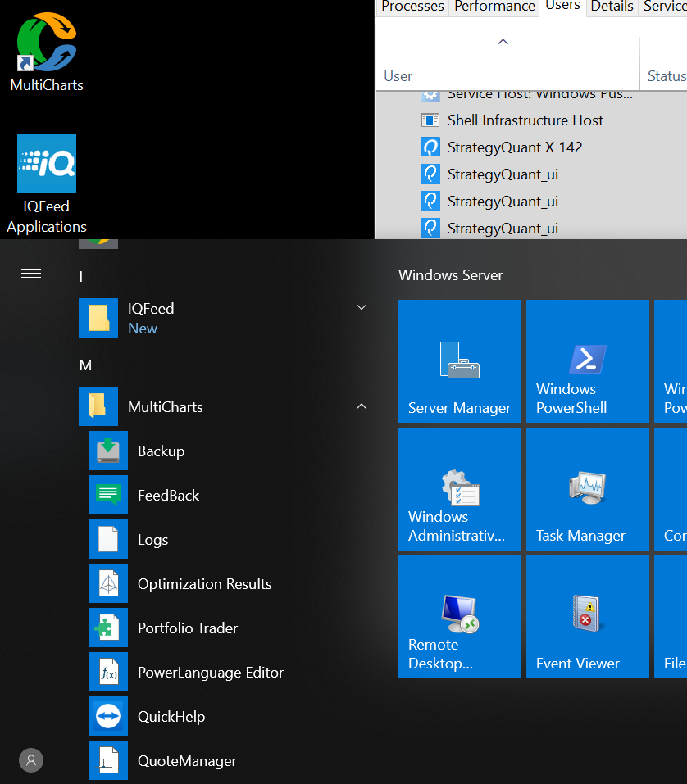Screen dimensions: 687x784
Task: Click the MultiCharts folder icon in Start
Action: (x=98, y=406)
